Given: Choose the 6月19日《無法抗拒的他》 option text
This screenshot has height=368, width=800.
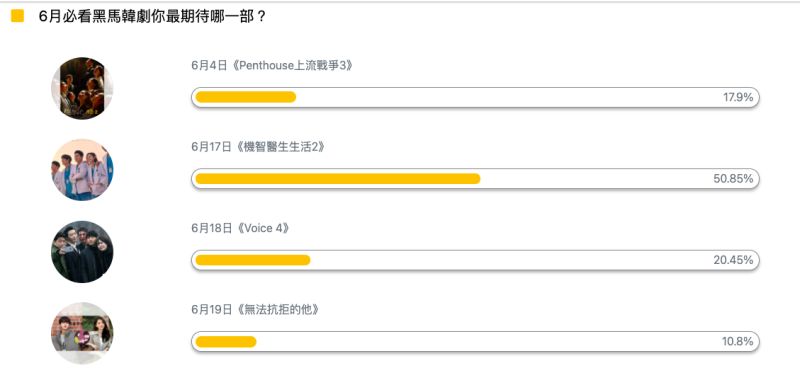Looking at the screenshot, I should point(255,310).
